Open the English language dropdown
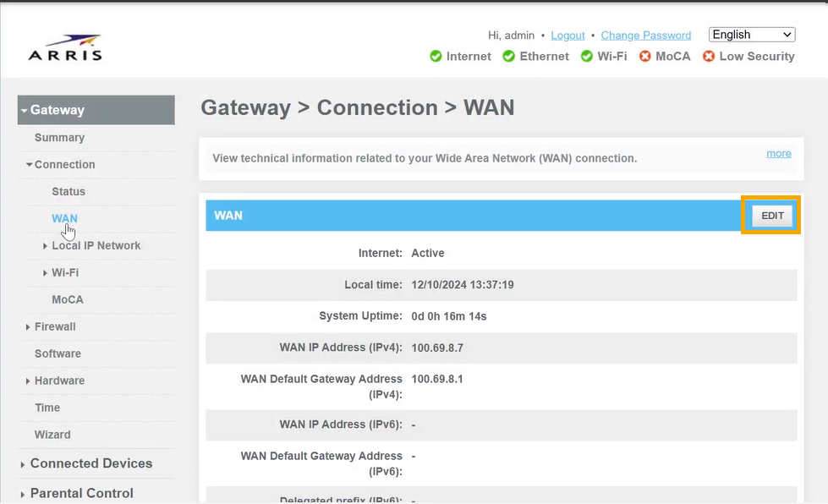The width and height of the screenshot is (828, 504). (x=752, y=35)
